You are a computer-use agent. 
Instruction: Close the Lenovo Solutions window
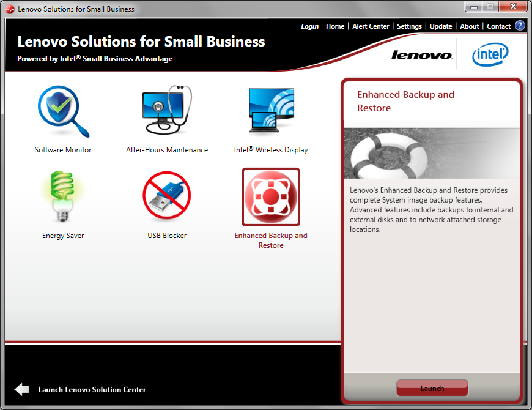[513, 7]
